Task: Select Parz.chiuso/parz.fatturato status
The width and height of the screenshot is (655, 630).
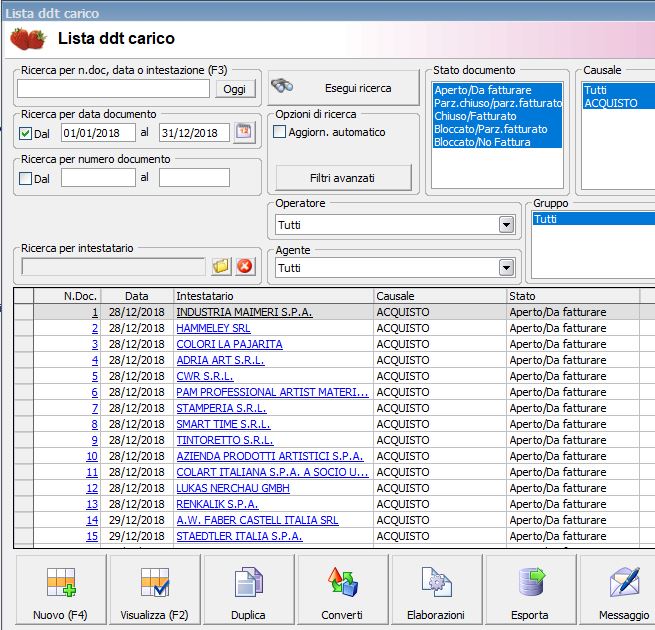Action: click(497, 103)
